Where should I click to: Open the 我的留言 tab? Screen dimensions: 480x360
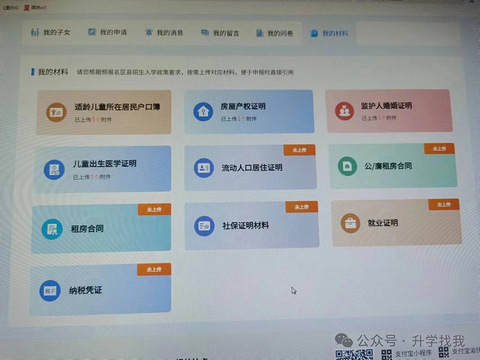[220, 33]
